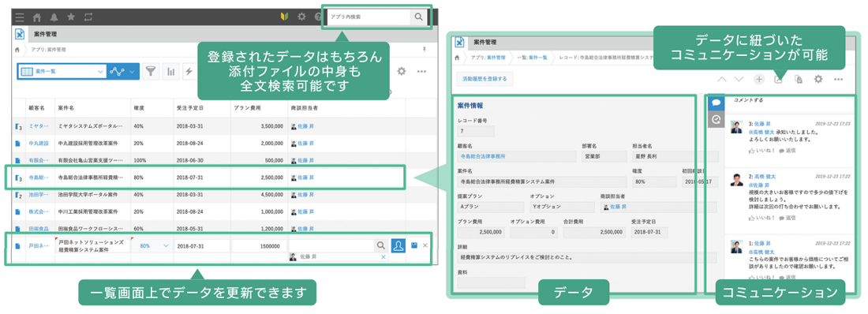
Task: Save the edited row with the floppy icon
Action: coord(414,245)
